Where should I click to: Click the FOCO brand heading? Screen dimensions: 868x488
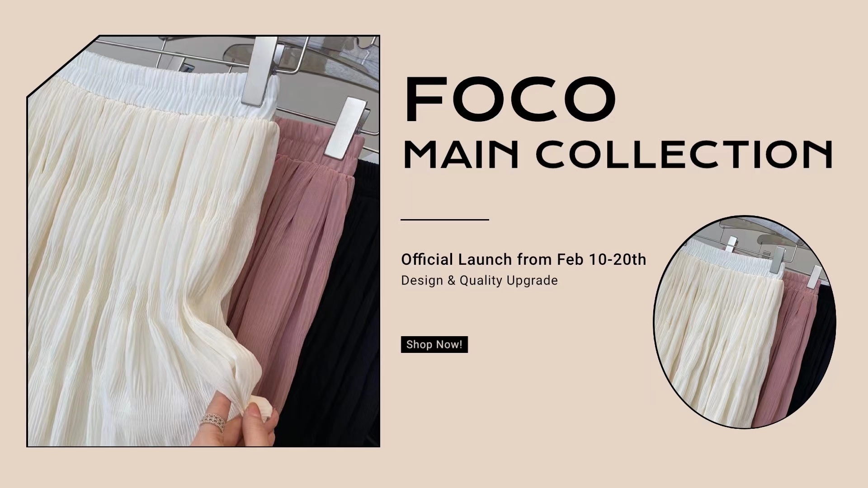click(510, 99)
